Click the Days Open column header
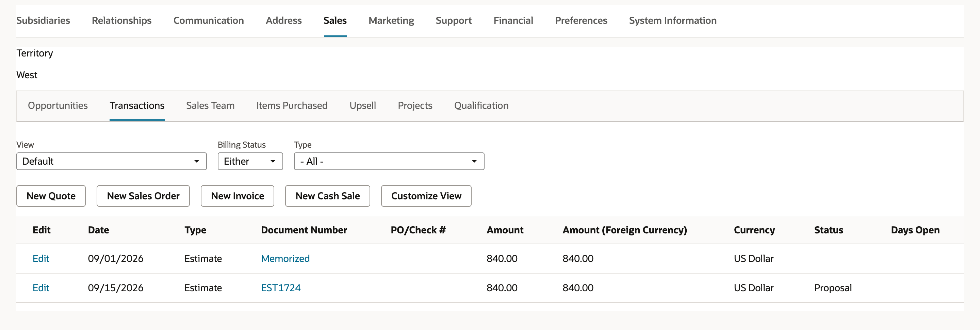 click(x=915, y=230)
